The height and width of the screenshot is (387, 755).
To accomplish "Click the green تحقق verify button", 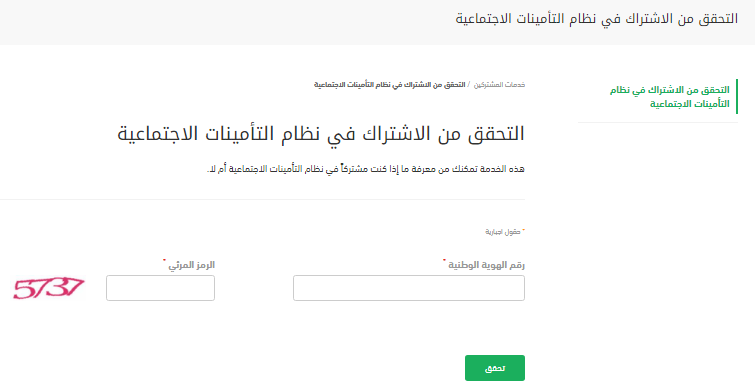I will coord(495,368).
